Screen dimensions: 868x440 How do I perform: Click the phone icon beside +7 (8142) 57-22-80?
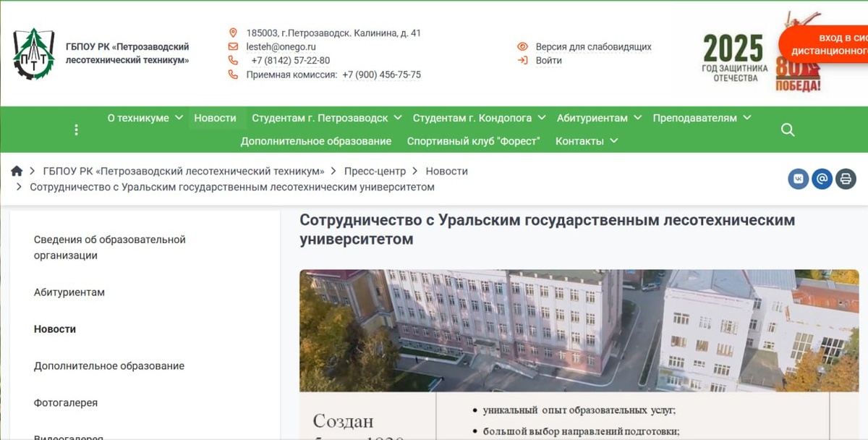tap(233, 60)
